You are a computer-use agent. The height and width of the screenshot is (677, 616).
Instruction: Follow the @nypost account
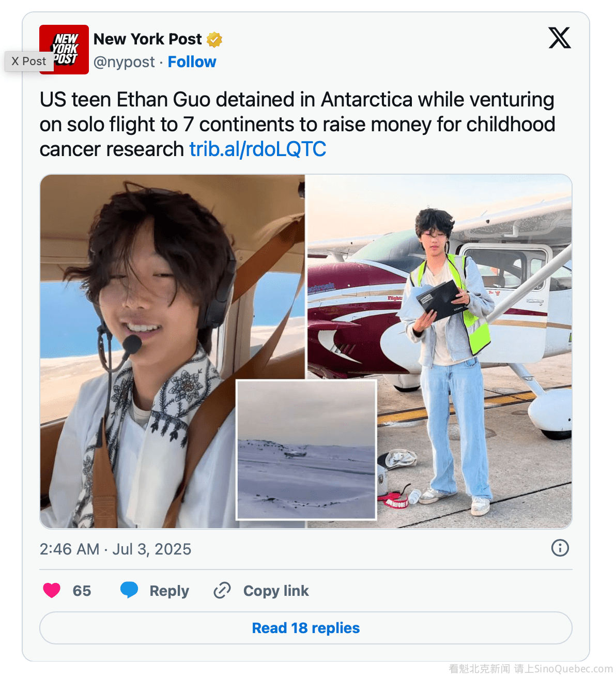pos(192,62)
